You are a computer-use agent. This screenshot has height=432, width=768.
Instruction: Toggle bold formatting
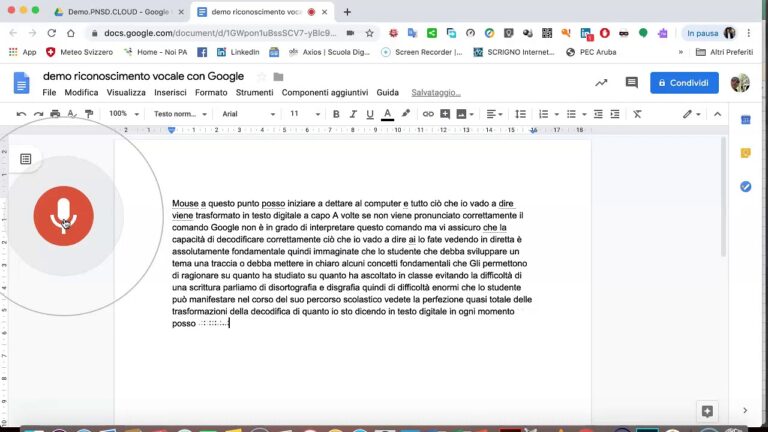336,114
